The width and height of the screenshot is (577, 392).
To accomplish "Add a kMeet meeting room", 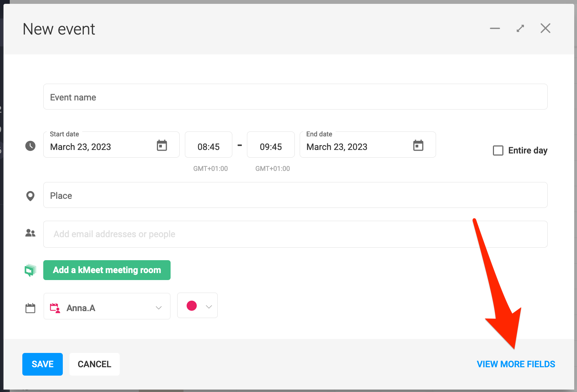I will (107, 270).
